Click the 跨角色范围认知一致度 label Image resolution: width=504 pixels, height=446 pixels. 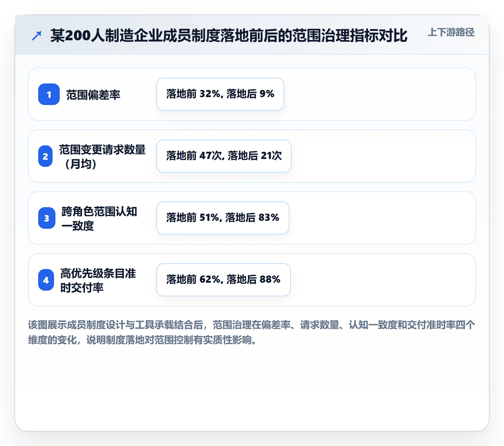coord(99,218)
